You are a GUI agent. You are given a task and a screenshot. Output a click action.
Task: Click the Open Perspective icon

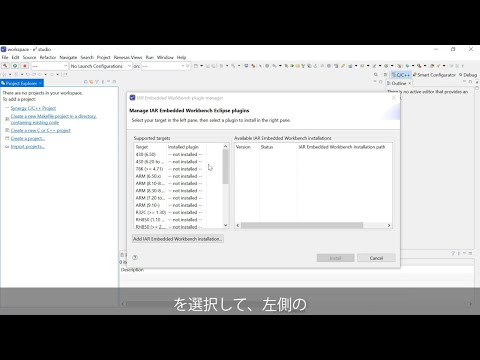coord(386,75)
